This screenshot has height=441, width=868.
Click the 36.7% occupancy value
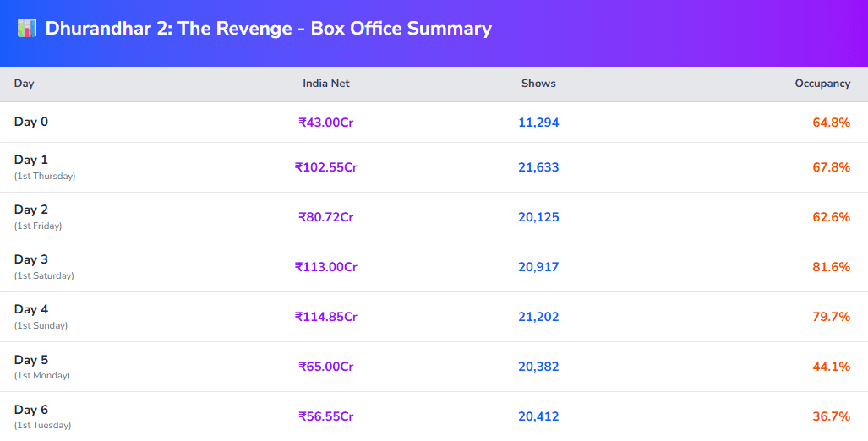[831, 416]
